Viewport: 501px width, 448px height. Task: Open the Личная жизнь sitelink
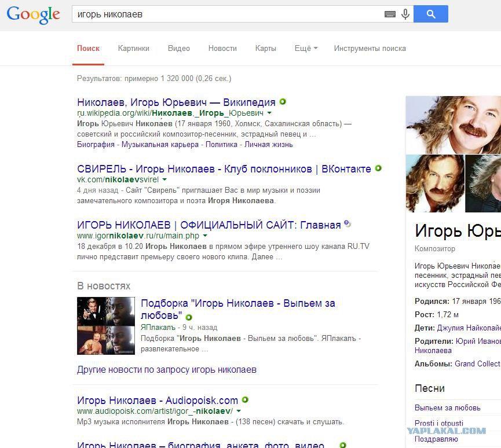pos(268,144)
